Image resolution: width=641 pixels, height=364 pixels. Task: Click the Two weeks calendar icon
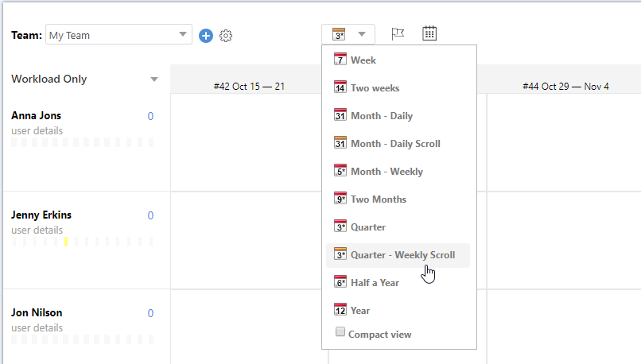point(340,87)
